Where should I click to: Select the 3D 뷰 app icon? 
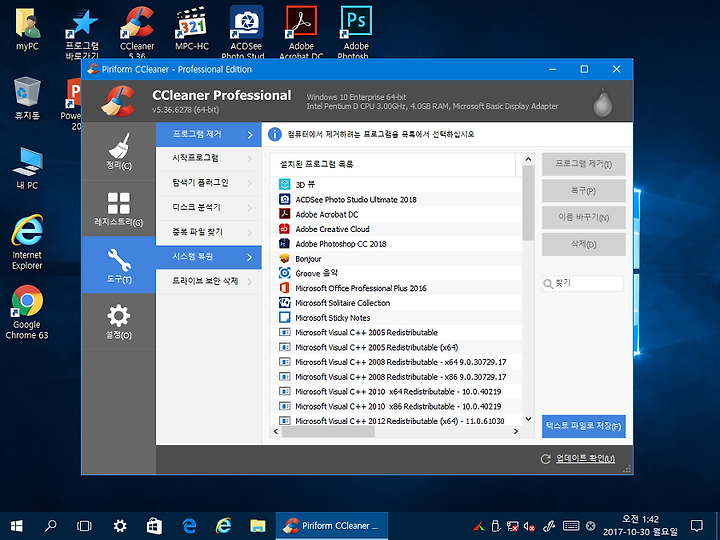pyautogui.click(x=285, y=185)
